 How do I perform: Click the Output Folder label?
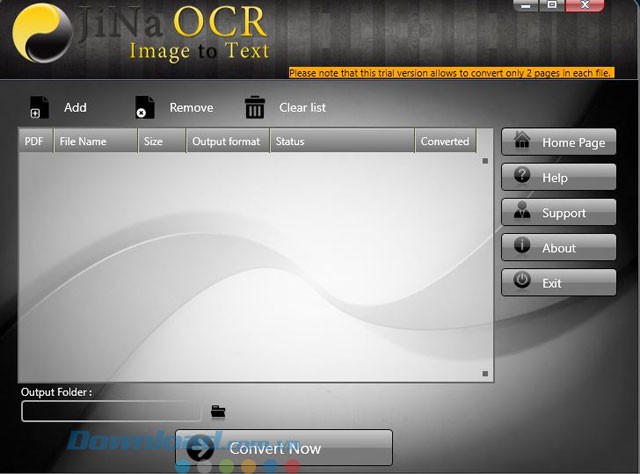click(x=56, y=392)
